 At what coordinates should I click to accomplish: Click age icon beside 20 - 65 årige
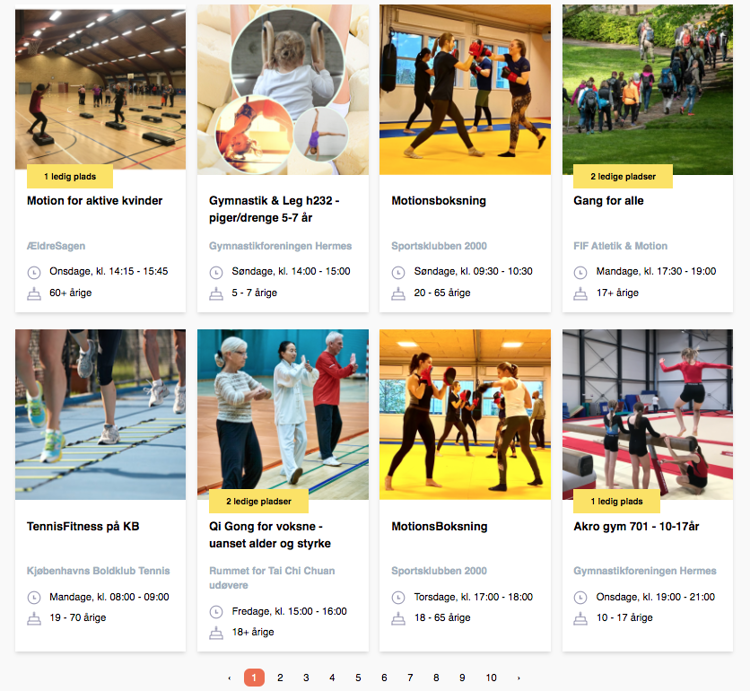(398, 294)
